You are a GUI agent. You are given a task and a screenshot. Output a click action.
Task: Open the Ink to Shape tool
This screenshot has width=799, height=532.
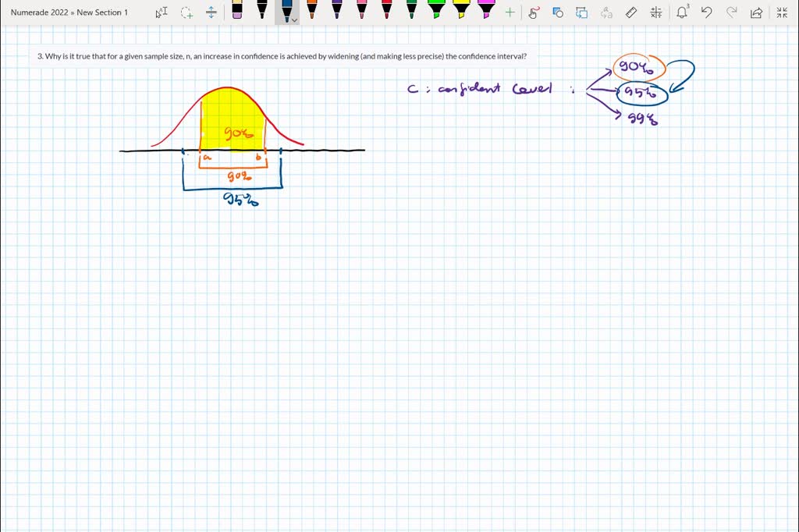558,12
